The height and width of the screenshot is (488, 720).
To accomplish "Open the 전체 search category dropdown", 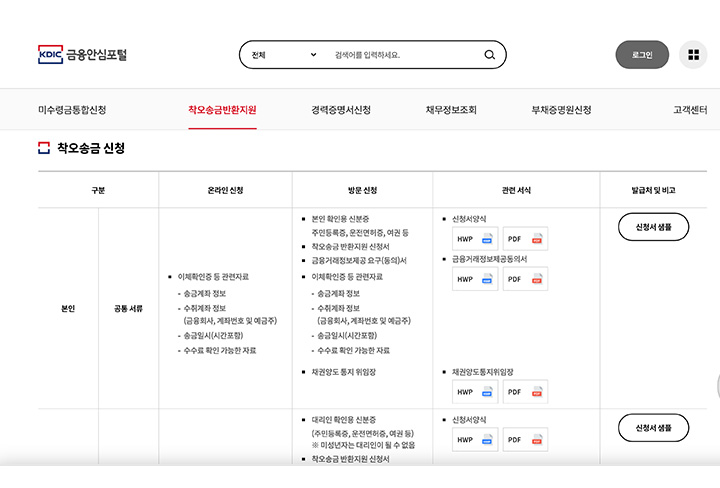I will click(284, 55).
